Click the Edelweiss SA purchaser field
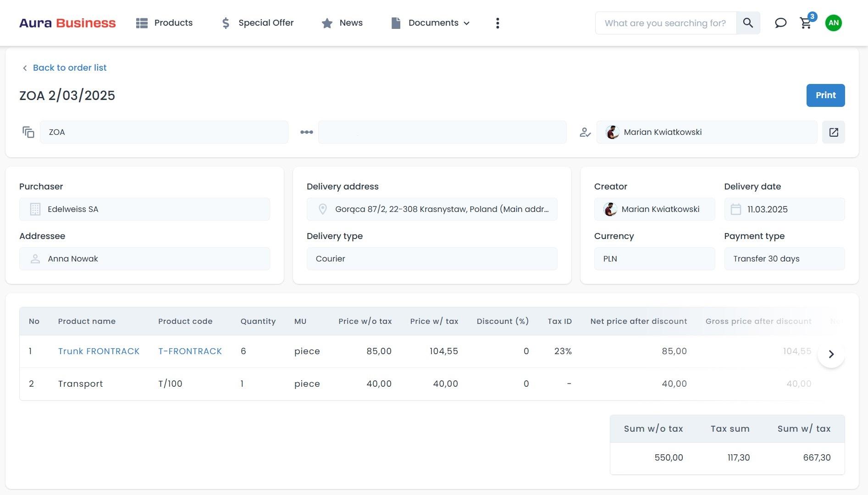Screen dimensions: 868x495 click(x=144, y=209)
